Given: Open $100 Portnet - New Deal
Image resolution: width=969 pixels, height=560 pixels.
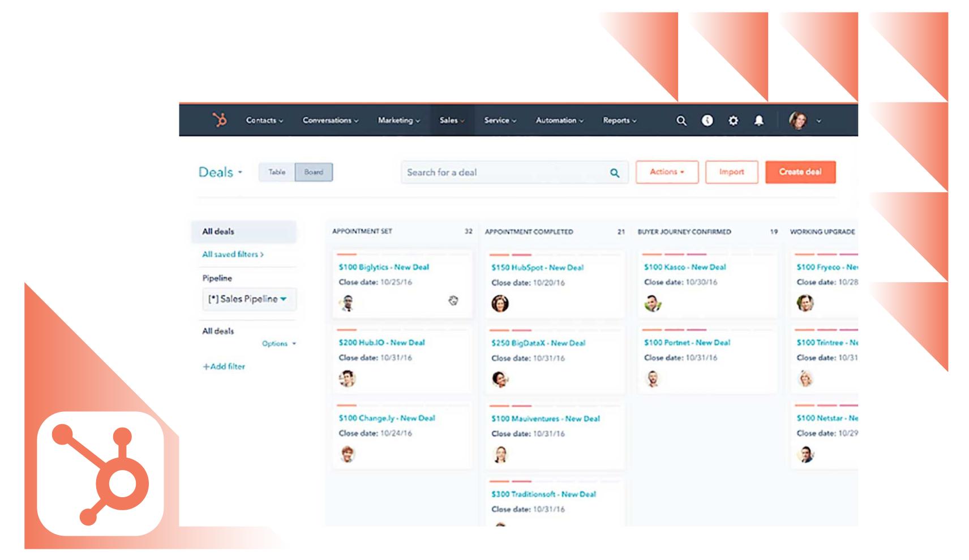Looking at the screenshot, I should [x=687, y=342].
